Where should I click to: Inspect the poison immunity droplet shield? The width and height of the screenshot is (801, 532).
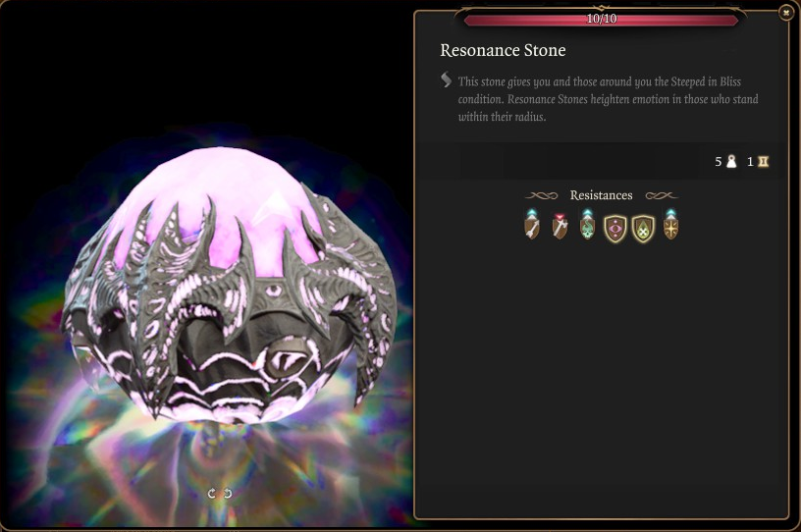[643, 228]
